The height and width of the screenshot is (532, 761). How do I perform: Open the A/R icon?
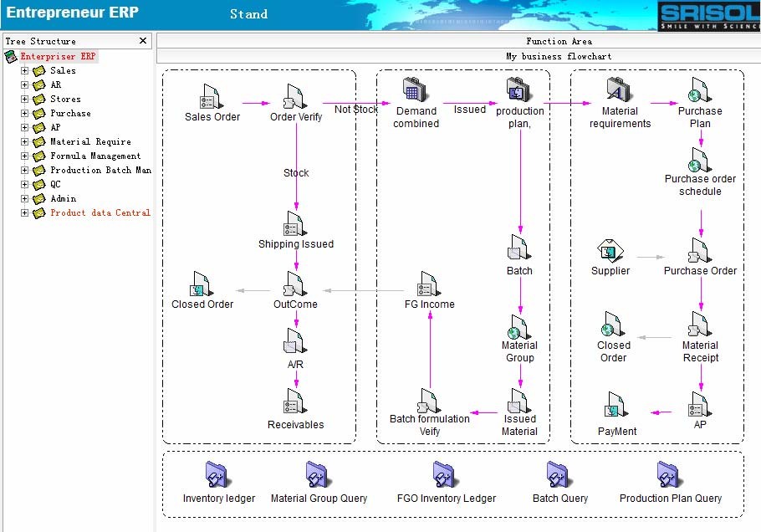tap(295, 341)
